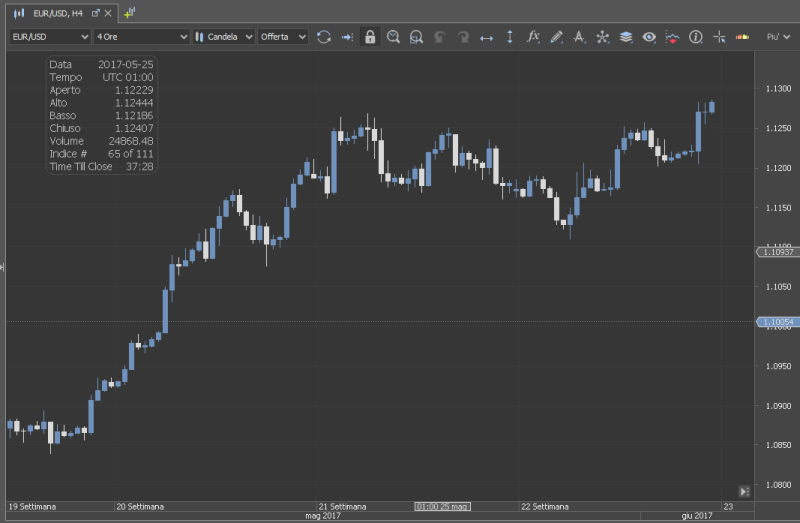Open the 4 Ore timeframe dropdown

click(140, 37)
